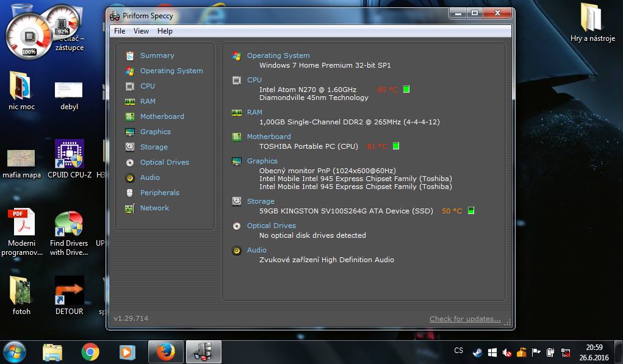Viewport: 623px width, 364px height.
Task: Open the Help menu
Action: click(165, 31)
